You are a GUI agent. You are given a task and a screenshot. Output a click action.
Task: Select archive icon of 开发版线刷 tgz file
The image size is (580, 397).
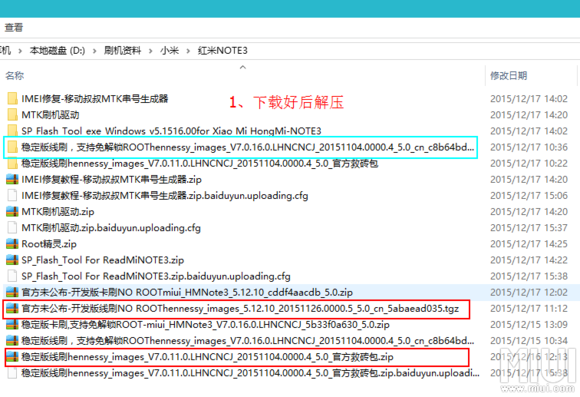coord(12,308)
